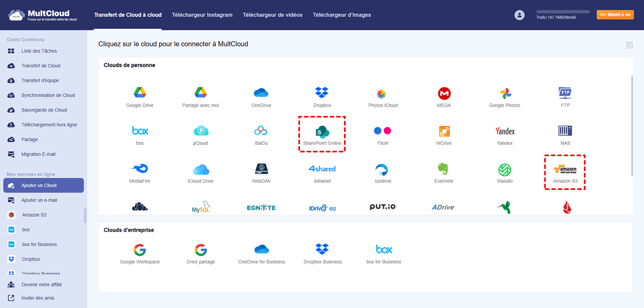Add a WebDAV connection
The image size is (644, 308).
point(261,173)
